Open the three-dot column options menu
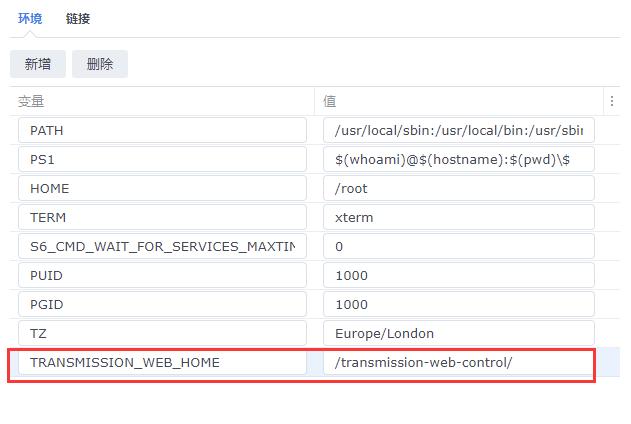This screenshot has height=424, width=631. tap(612, 101)
